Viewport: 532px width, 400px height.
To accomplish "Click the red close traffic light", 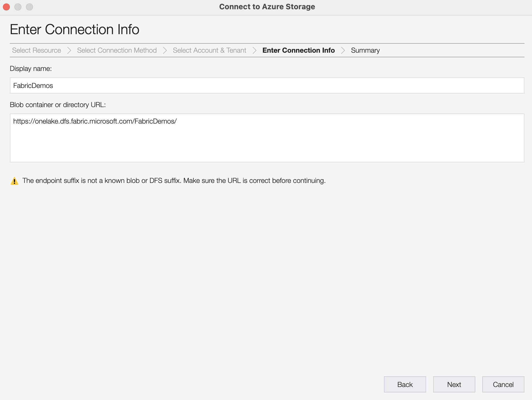I will (x=6, y=7).
